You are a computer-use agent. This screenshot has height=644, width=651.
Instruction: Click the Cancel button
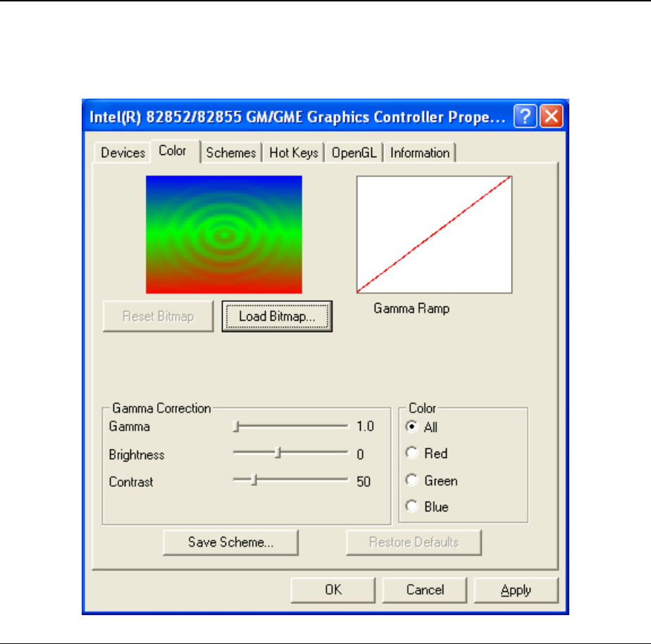click(x=425, y=590)
